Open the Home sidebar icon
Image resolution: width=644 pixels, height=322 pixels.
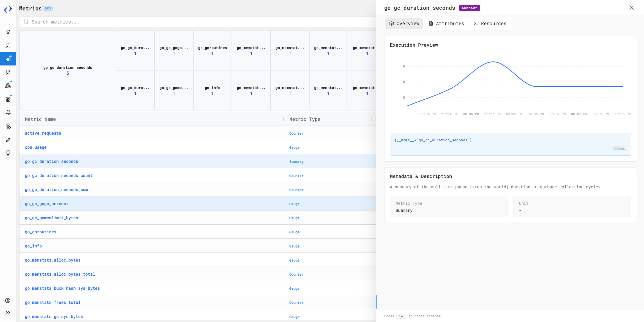8,32
